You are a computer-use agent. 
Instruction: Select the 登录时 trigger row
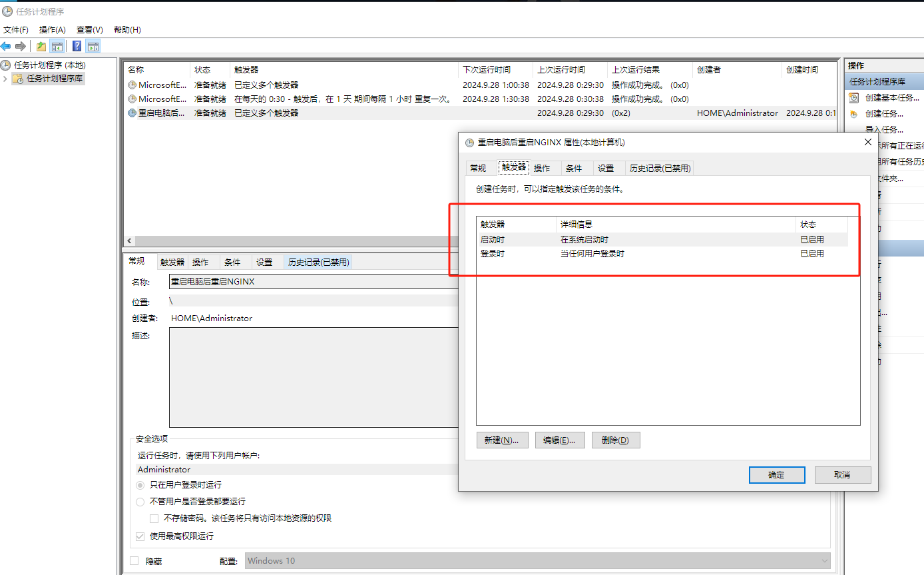(493, 254)
